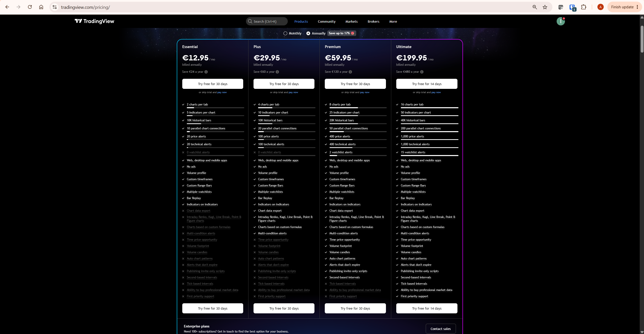Select Annually billing option
The height and width of the screenshot is (334, 644).
(x=316, y=33)
